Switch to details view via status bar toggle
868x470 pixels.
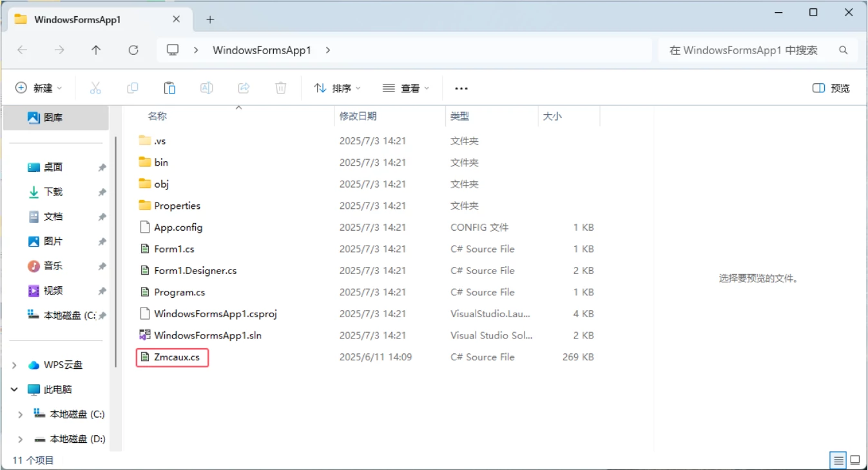838,460
